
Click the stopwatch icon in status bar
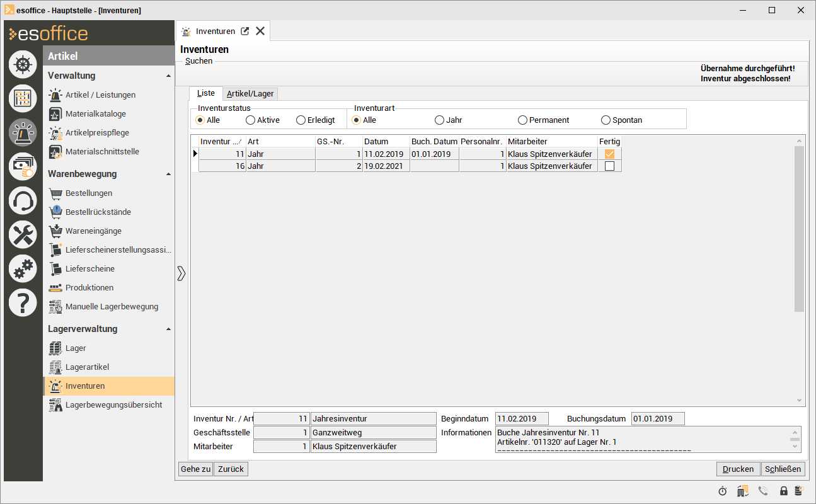(x=722, y=491)
